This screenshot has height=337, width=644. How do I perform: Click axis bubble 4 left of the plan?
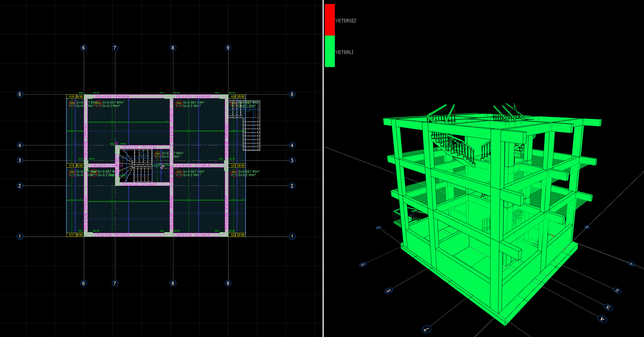pos(20,145)
